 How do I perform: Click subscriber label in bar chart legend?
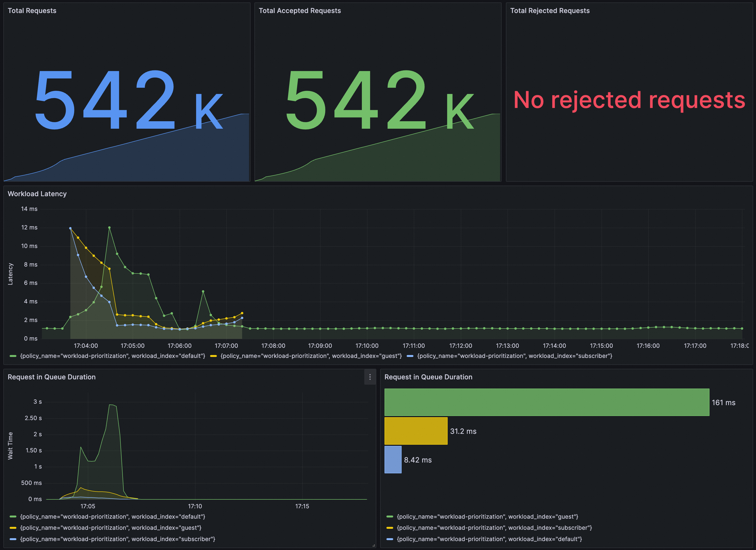pyautogui.click(x=494, y=528)
